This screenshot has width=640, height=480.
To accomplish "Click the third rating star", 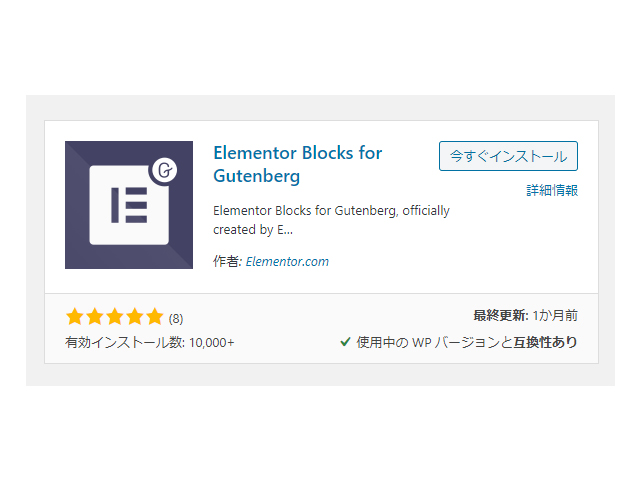I will click(115, 317).
